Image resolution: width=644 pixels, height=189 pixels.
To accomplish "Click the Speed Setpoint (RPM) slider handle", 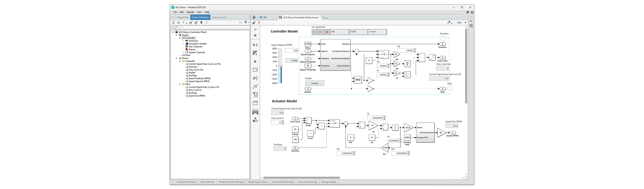I will point(281,66).
